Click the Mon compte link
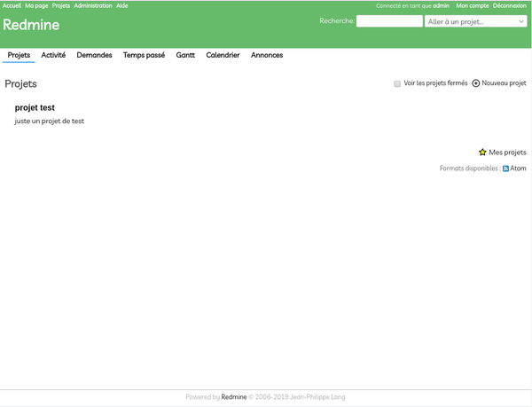 (x=472, y=5)
